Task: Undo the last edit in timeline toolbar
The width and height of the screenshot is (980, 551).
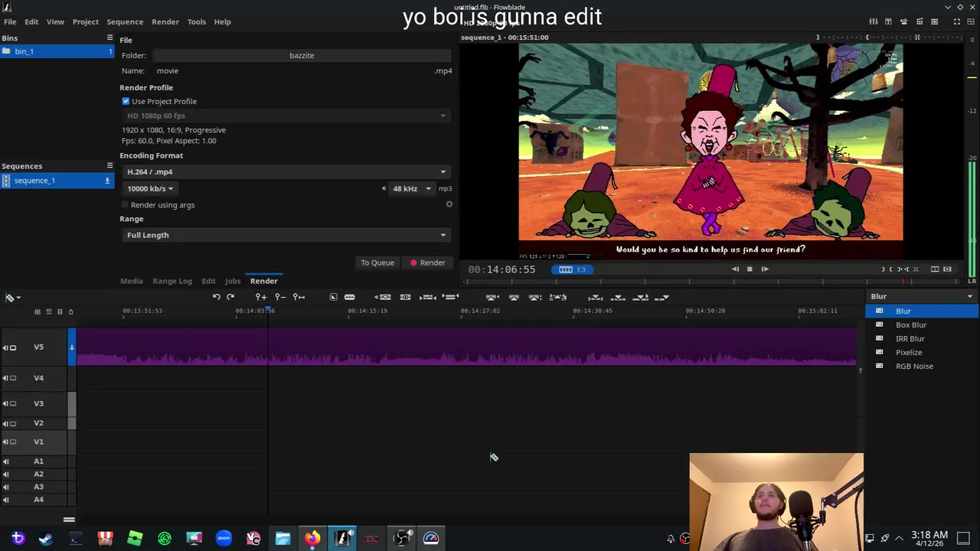Action: click(217, 297)
